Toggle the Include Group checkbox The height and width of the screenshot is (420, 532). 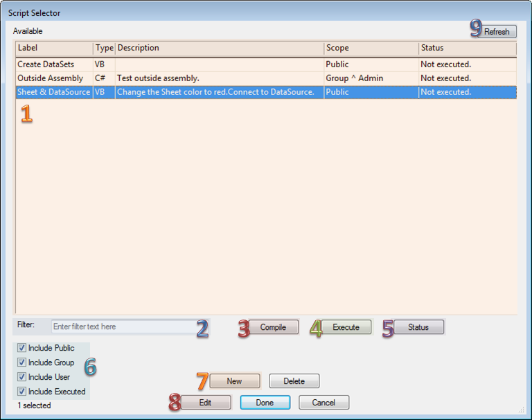point(22,362)
